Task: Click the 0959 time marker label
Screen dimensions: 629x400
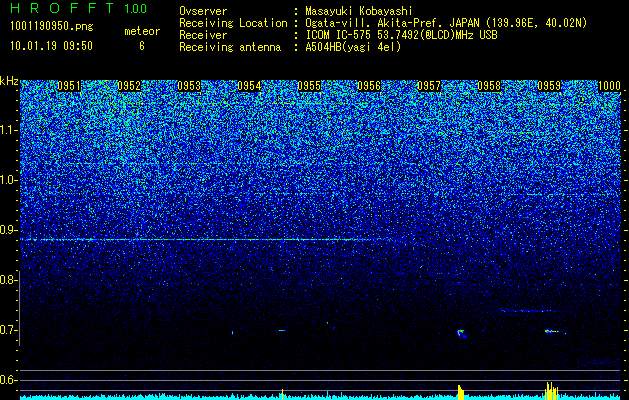Action: click(549, 86)
